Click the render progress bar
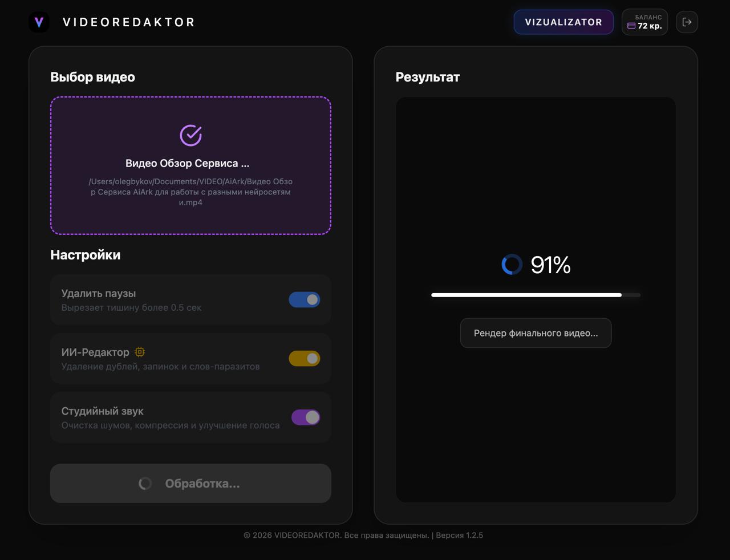This screenshot has width=730, height=560. tap(536, 295)
